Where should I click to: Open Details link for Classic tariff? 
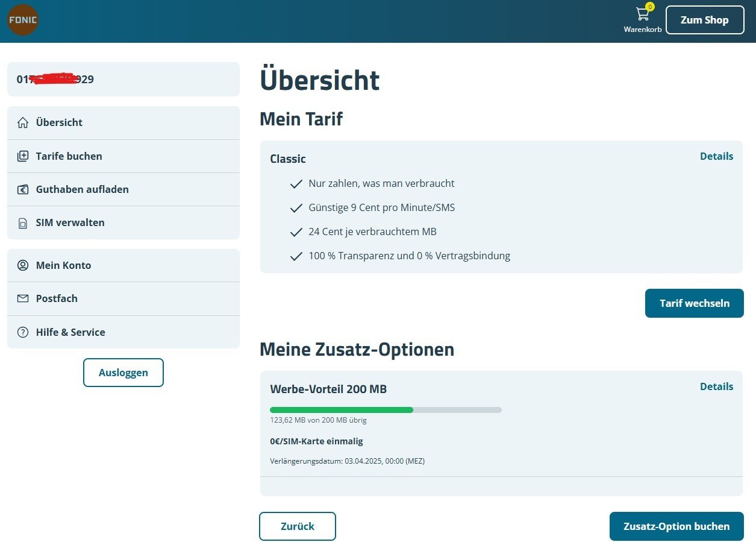[x=716, y=156]
